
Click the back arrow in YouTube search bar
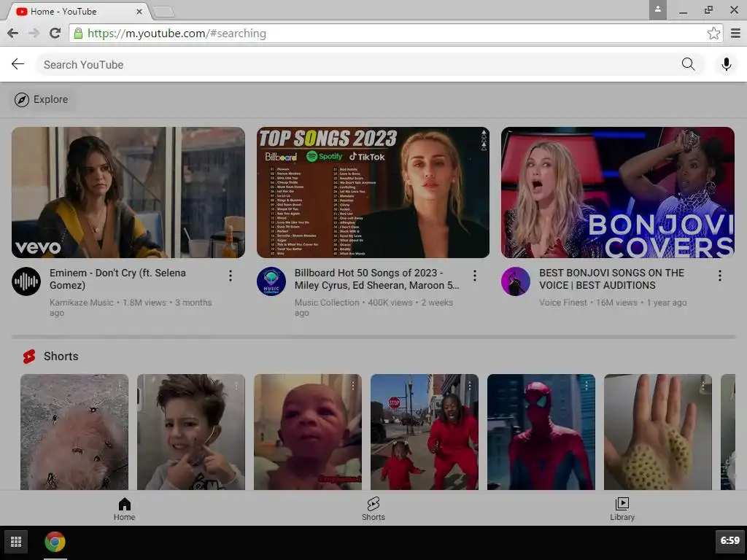pos(18,64)
